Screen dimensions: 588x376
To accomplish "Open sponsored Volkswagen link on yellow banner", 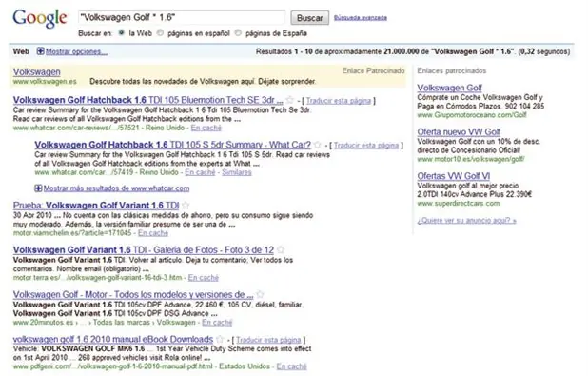I will tap(37, 71).
